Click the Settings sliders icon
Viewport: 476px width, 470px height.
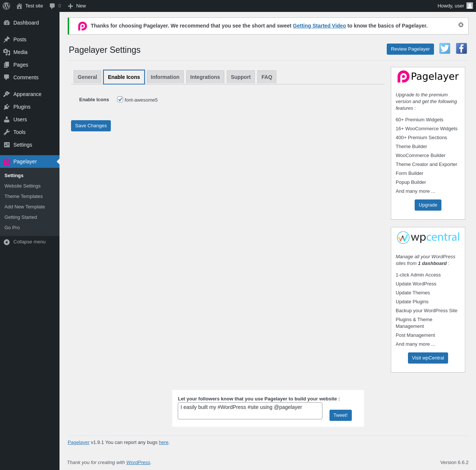[x=7, y=145]
